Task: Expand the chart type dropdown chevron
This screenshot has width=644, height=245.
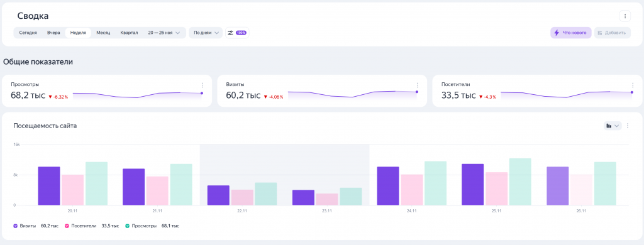Action: [616, 126]
